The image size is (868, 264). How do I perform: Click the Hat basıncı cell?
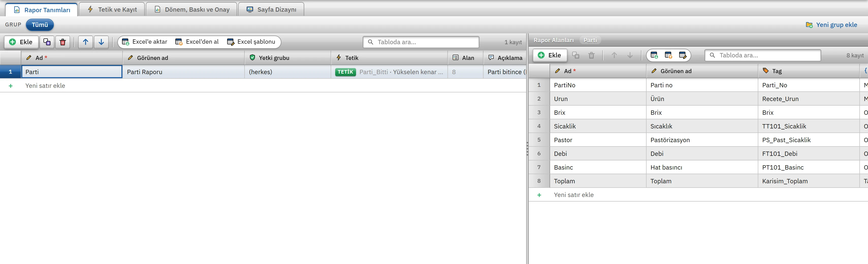(x=702, y=167)
